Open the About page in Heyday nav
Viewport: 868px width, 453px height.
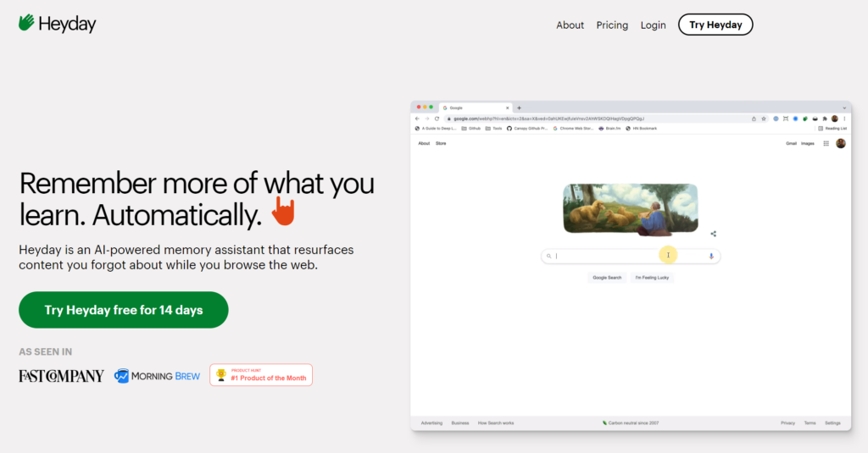570,25
